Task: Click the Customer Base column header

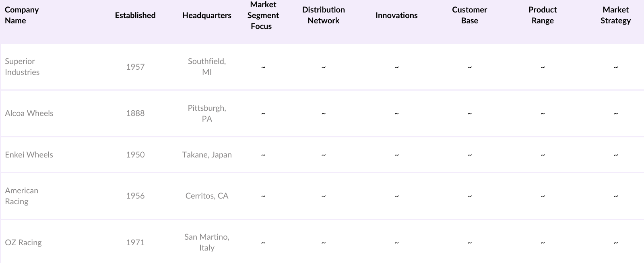Action: (469, 15)
